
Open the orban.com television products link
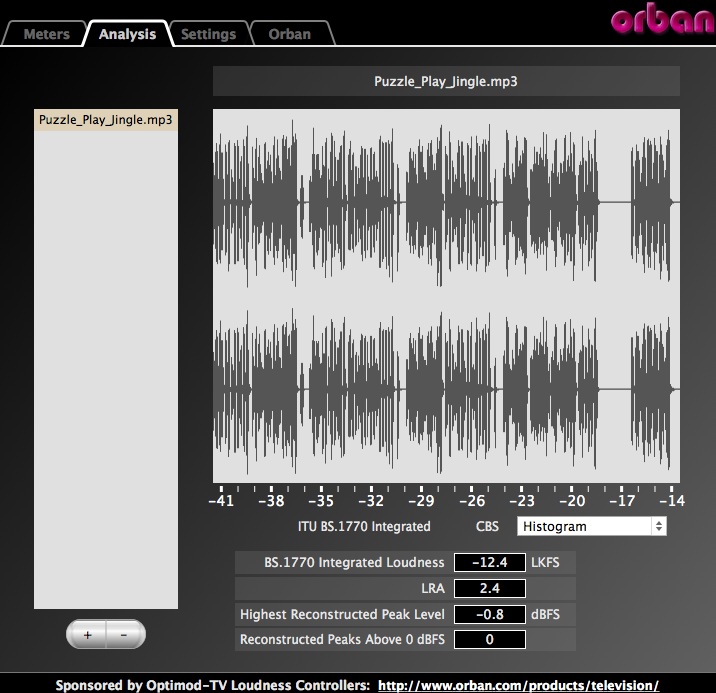(519, 685)
